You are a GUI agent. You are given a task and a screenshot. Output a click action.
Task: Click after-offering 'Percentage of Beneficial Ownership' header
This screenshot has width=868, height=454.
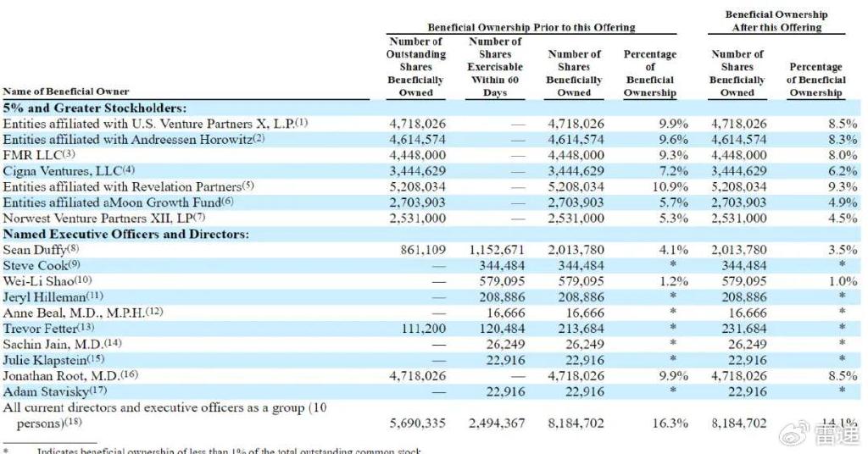click(x=816, y=80)
